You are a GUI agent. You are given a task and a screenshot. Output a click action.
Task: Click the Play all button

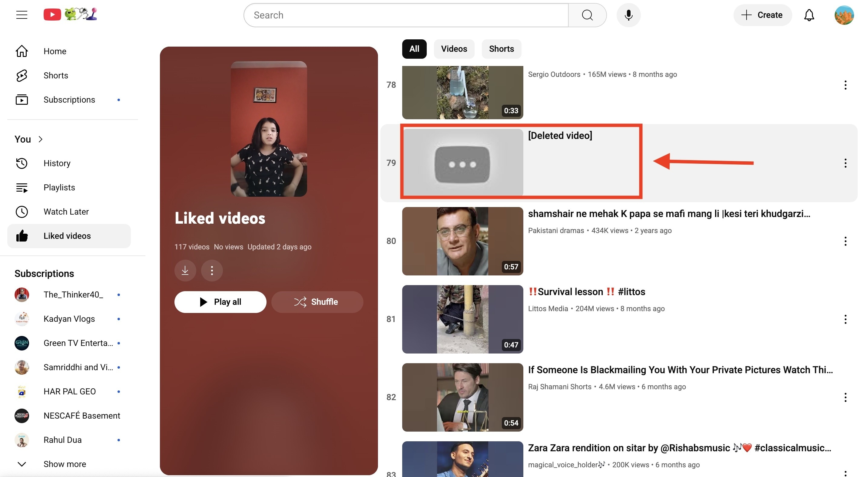pyautogui.click(x=220, y=302)
